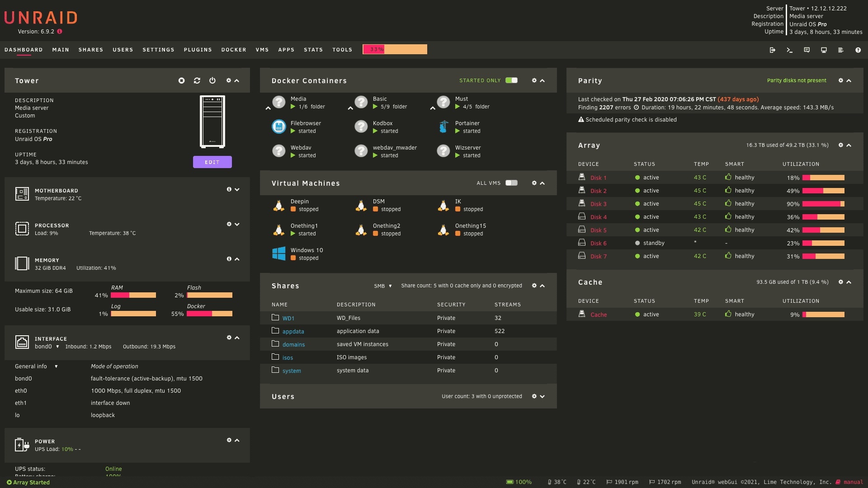This screenshot has height=488, width=868.
Task: Open the isos share link
Action: point(288,357)
